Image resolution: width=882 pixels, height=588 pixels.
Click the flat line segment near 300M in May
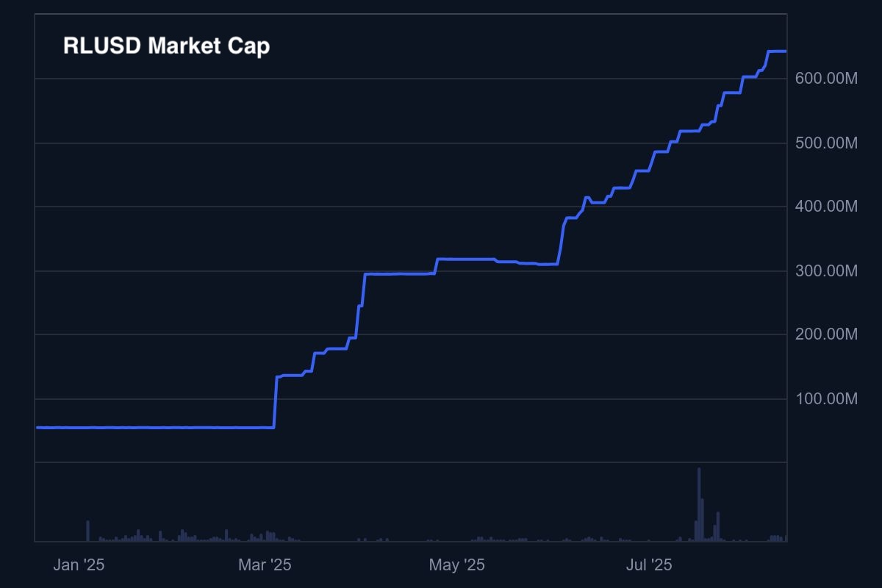467,259
